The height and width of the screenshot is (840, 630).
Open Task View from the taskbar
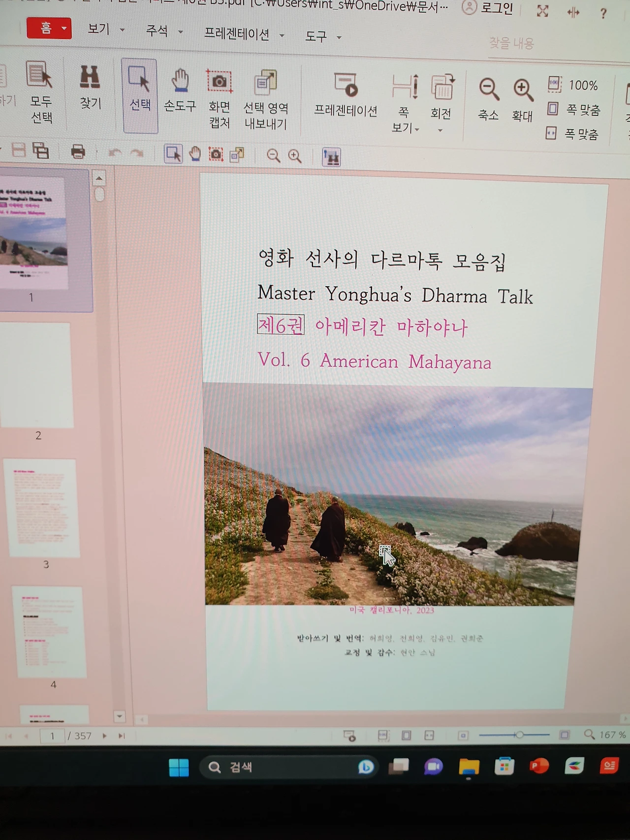[x=399, y=767]
